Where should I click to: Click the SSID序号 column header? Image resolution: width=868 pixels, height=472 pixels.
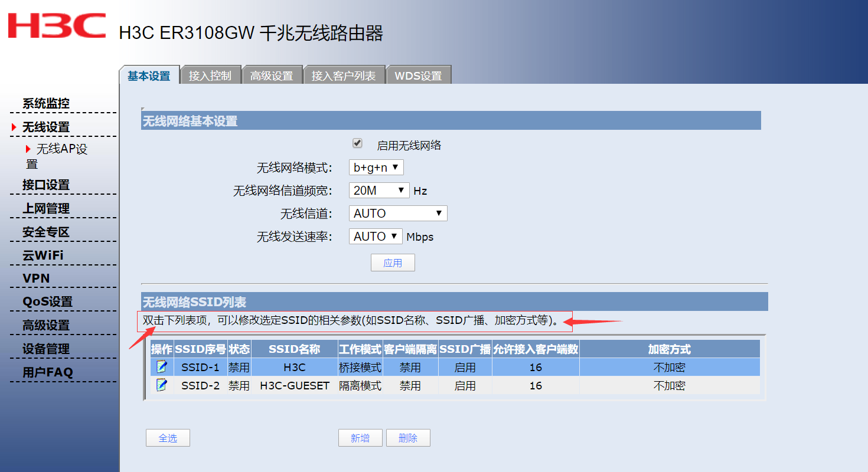coord(200,349)
